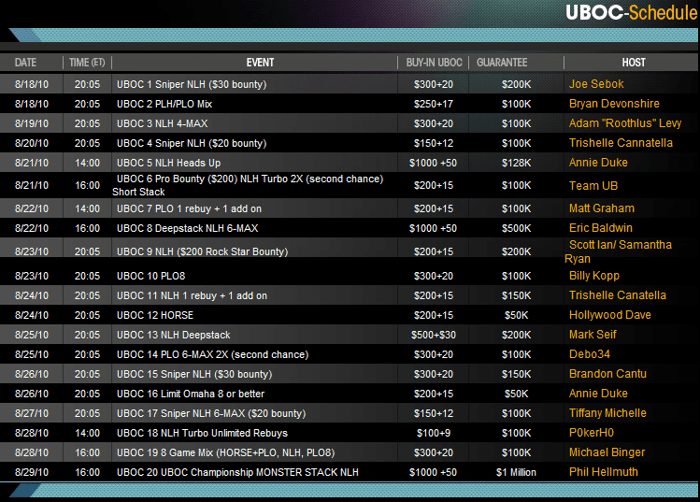Select host Trishelle Cannatella
The width and height of the screenshot is (700, 502).
(621, 143)
